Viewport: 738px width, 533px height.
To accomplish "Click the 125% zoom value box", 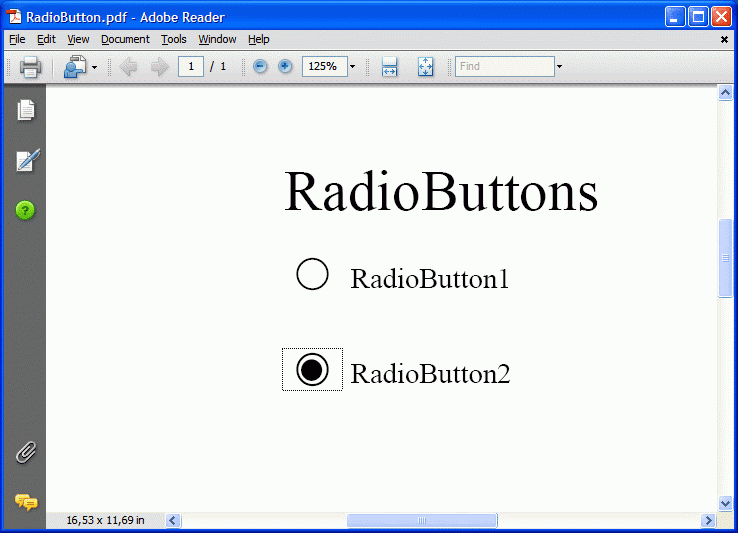I will click(324, 66).
